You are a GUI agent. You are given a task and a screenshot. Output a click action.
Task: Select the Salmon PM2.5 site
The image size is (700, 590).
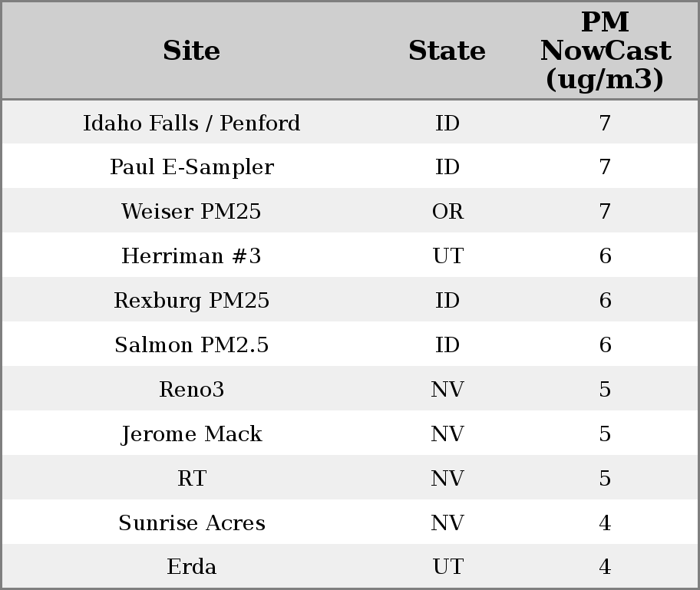(x=191, y=345)
